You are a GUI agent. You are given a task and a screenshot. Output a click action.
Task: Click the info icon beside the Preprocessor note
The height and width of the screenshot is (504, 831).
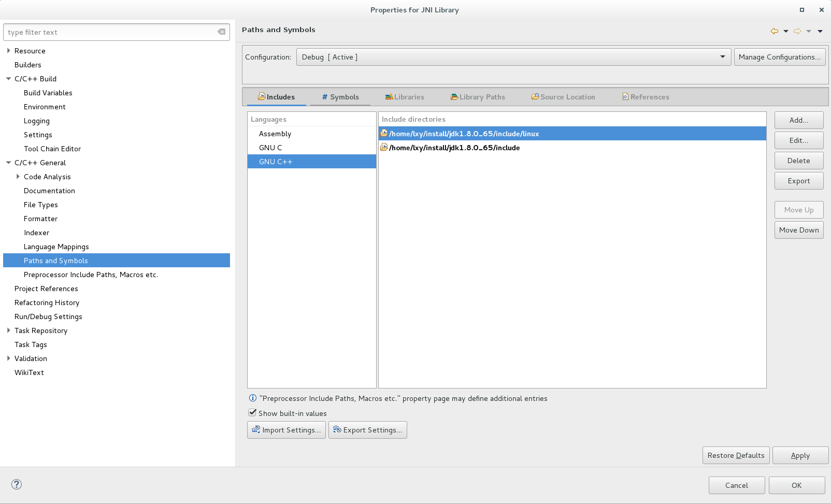253,398
